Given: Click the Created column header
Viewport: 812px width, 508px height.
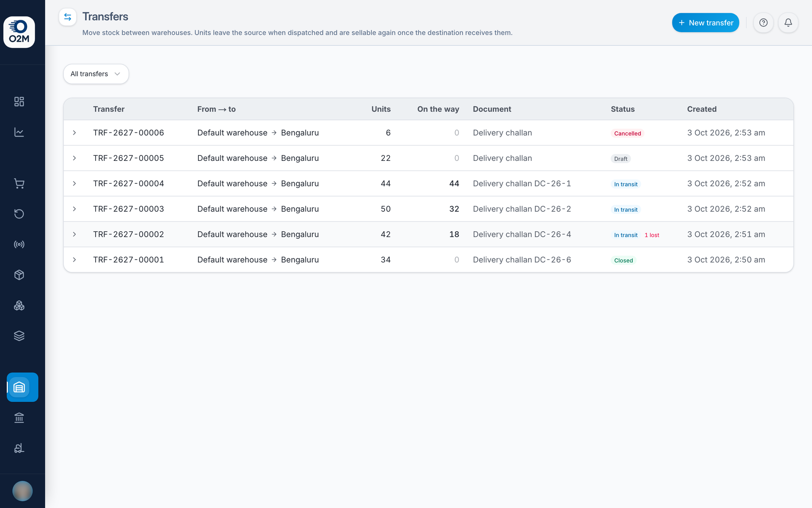Looking at the screenshot, I should [702, 109].
